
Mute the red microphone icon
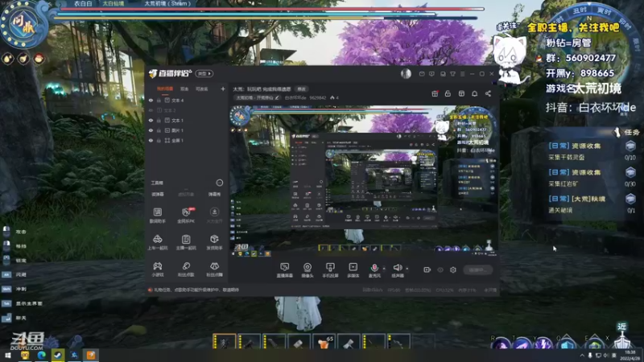point(374,268)
